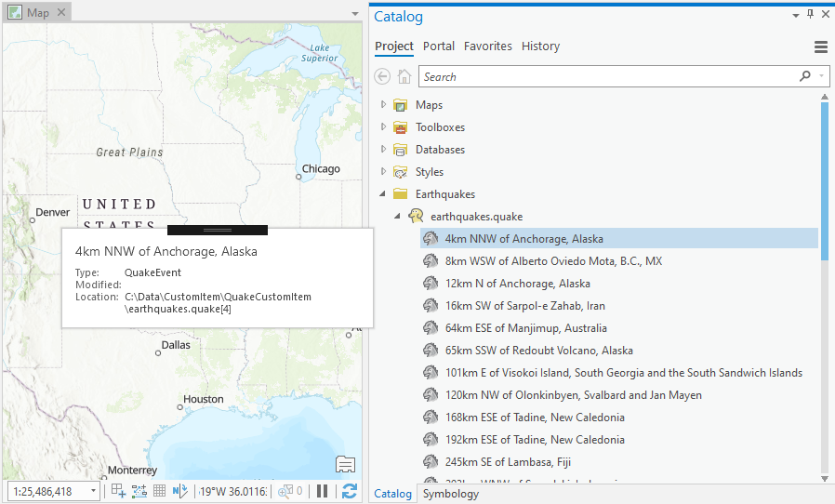Select the Toolboxes tree label
Image resolution: width=835 pixels, height=504 pixels.
[x=441, y=127]
